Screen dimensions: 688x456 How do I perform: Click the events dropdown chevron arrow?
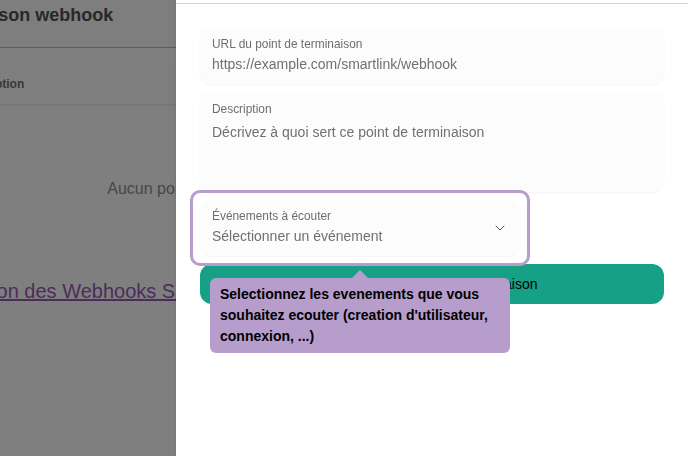500,228
